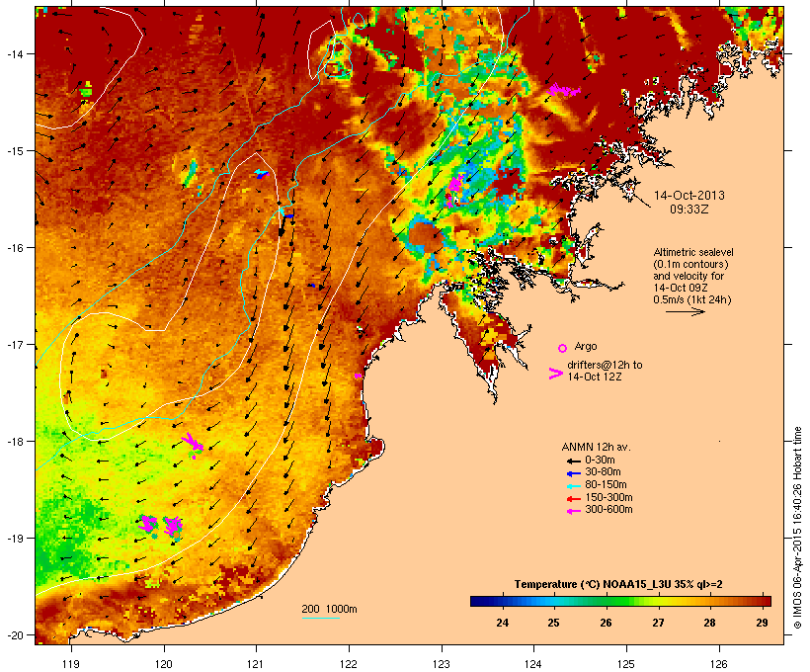
Task: Click the magenta 300-600m legend arrow
Action: [x=573, y=511]
